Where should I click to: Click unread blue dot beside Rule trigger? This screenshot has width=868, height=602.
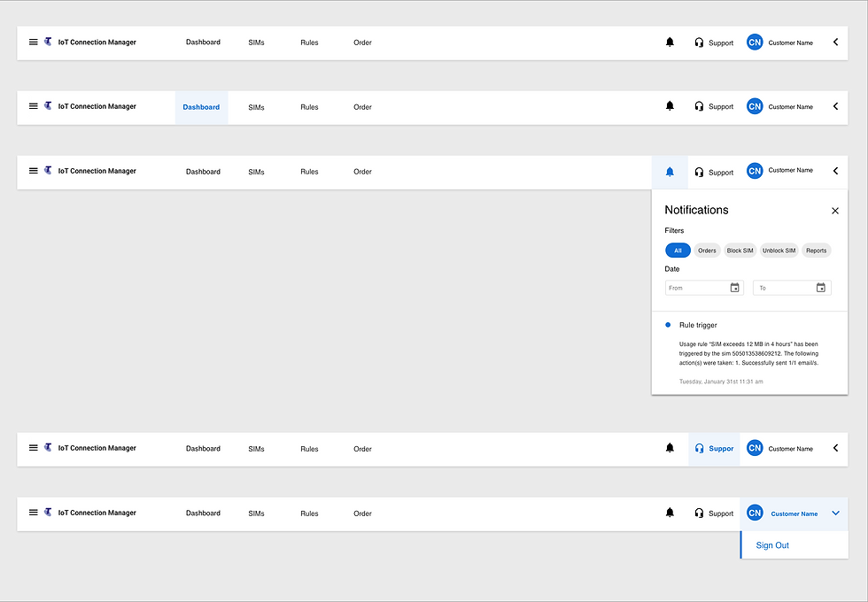coord(668,325)
